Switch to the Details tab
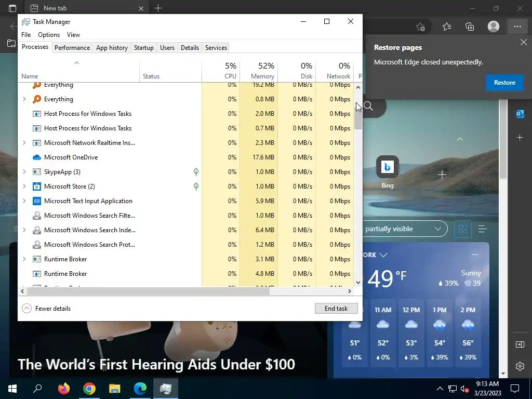Viewport: 532px width, 399px height. 190,47
